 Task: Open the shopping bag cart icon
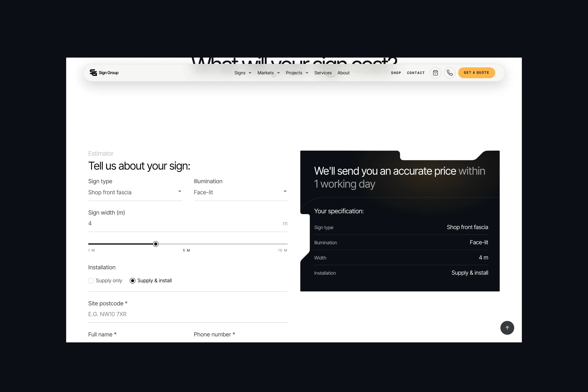tap(435, 73)
